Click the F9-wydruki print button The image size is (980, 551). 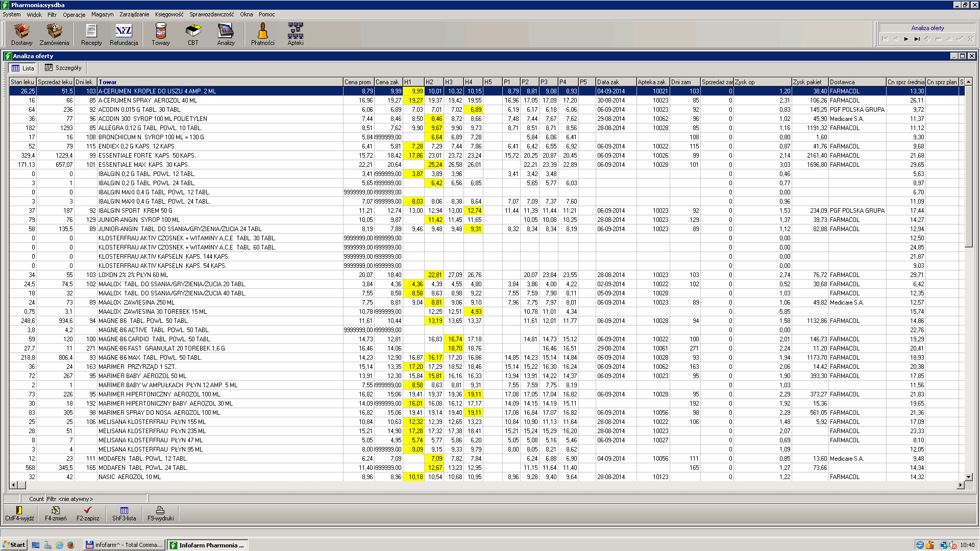[160, 513]
